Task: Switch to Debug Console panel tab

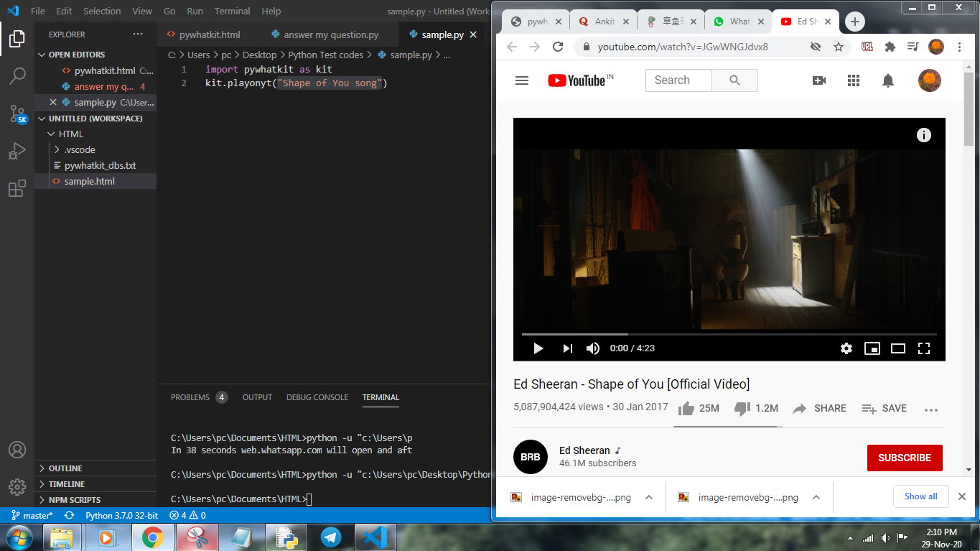Action: point(317,397)
